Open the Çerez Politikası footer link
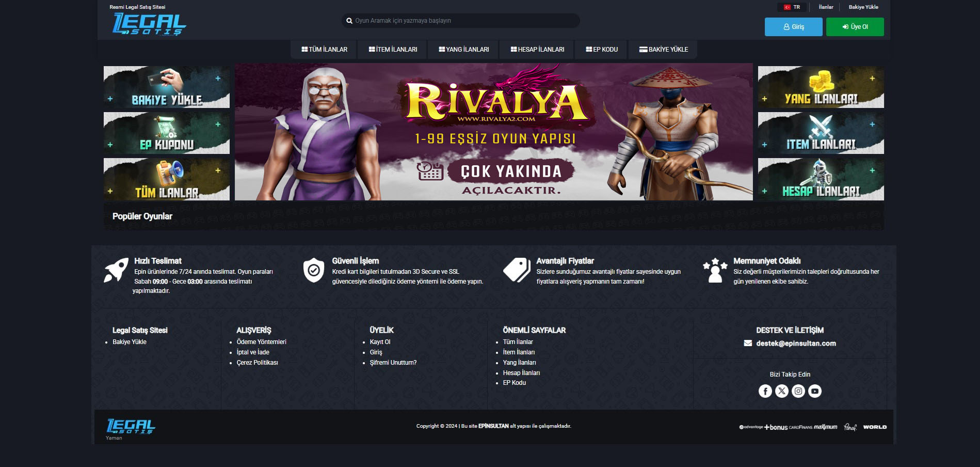This screenshot has height=467, width=980. [x=258, y=363]
